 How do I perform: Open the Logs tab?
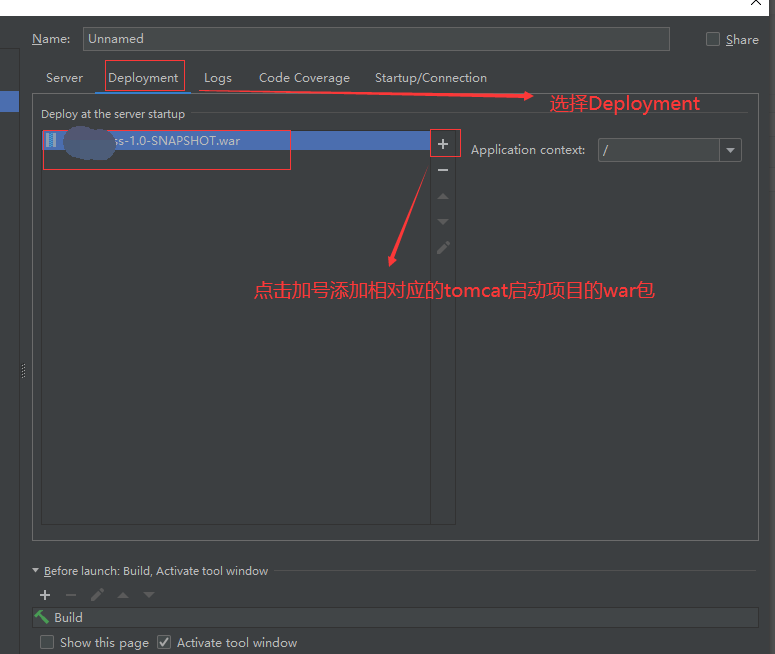click(x=218, y=78)
